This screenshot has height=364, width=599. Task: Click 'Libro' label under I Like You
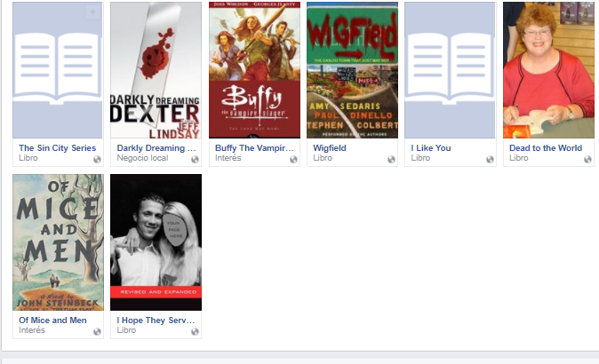[x=420, y=158]
